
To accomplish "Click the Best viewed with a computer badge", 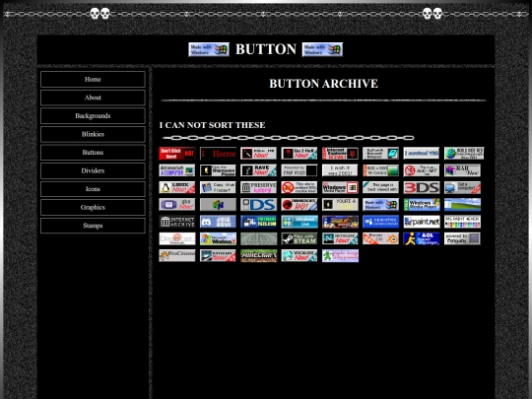I will [177, 170].
